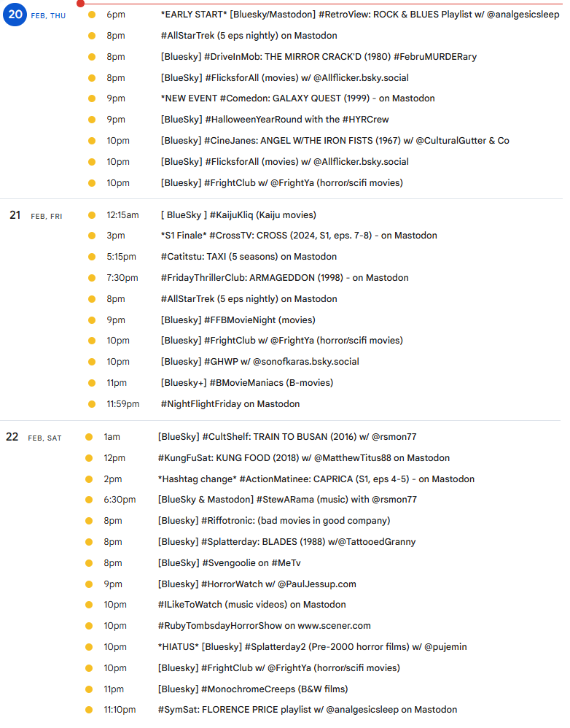The height and width of the screenshot is (728, 570).
Task: Open Thursday 8pm #FlicksforAll event
Action: pos(284,78)
